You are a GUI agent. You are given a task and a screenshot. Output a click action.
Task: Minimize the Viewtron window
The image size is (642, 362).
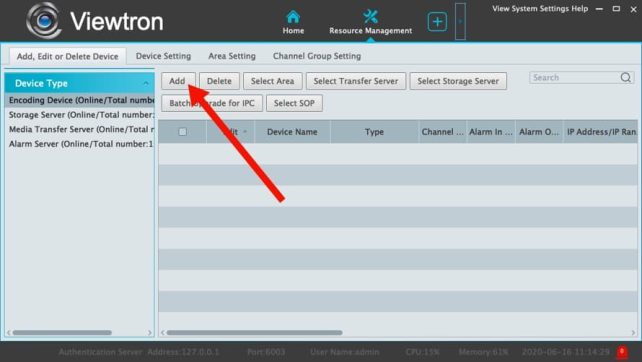[x=599, y=9]
